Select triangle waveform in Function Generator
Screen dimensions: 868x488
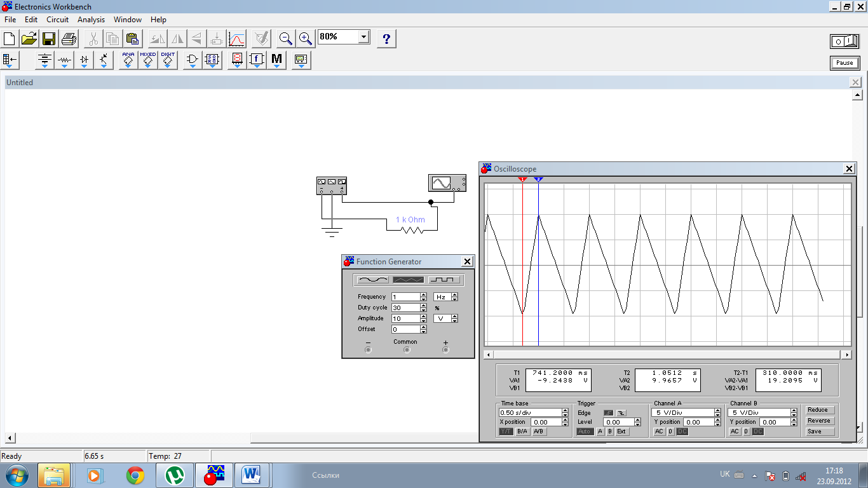[408, 280]
